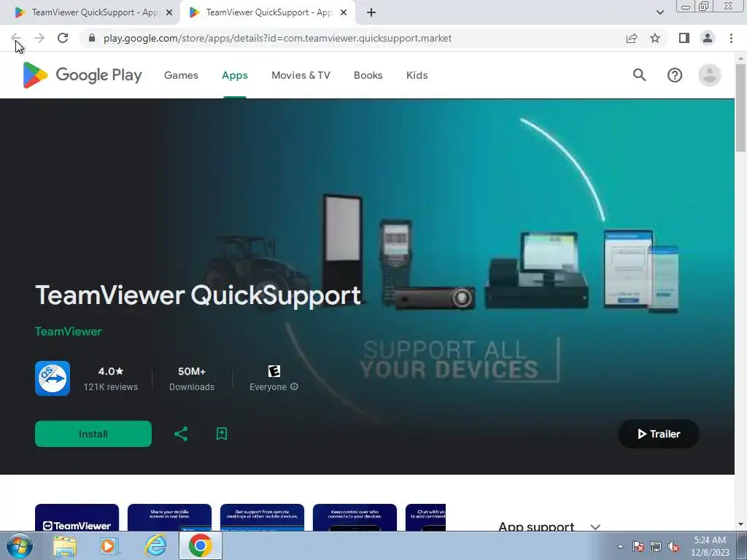Open "Share your mobile screen" screenshot
The width and height of the screenshot is (747, 560).
(x=169, y=518)
